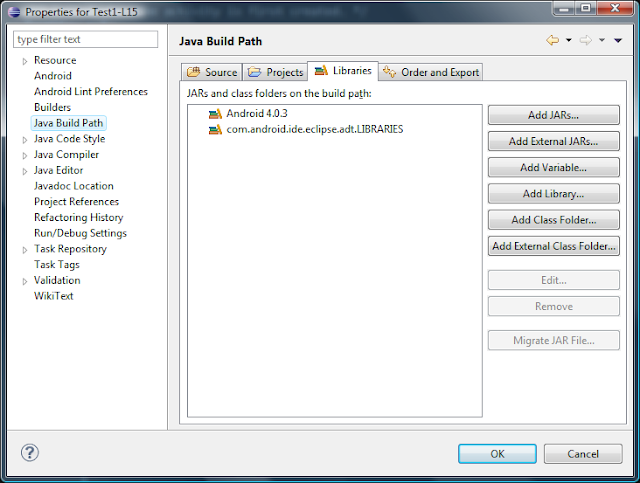Expand the Resource tree node

pos(25,61)
